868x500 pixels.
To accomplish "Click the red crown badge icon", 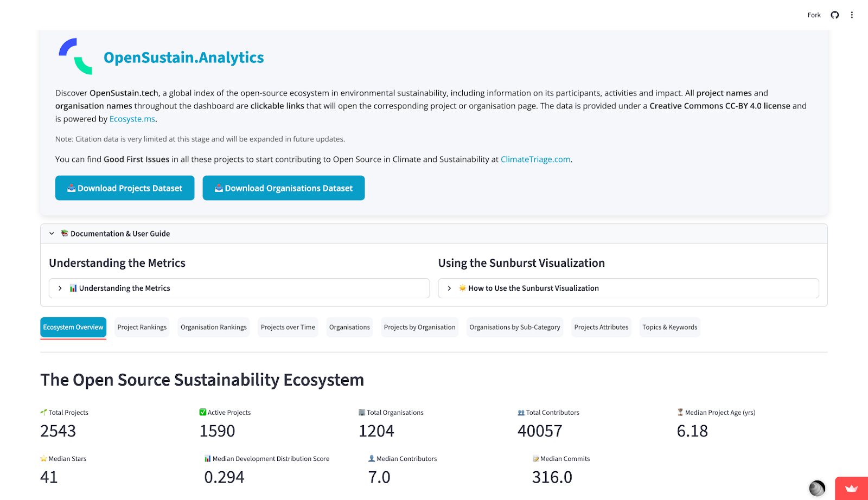I will (x=851, y=488).
